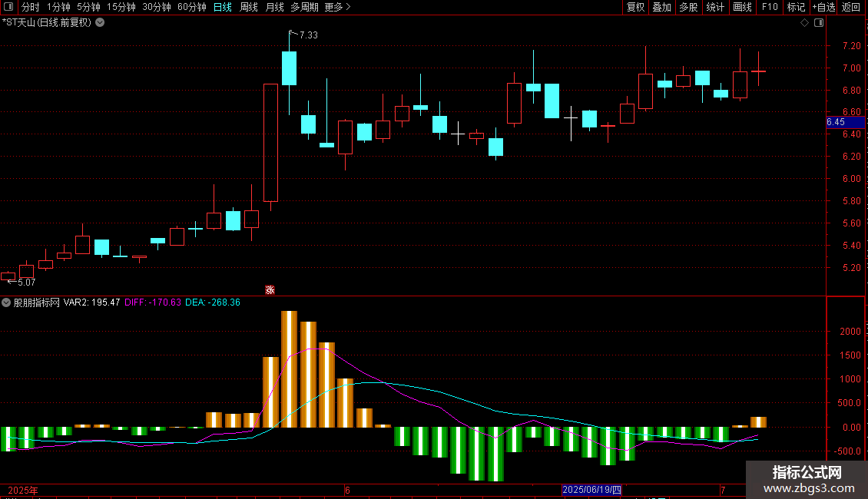The height and width of the screenshot is (499, 868).
Task: Click the 7.33 high price label
Action: click(x=309, y=35)
